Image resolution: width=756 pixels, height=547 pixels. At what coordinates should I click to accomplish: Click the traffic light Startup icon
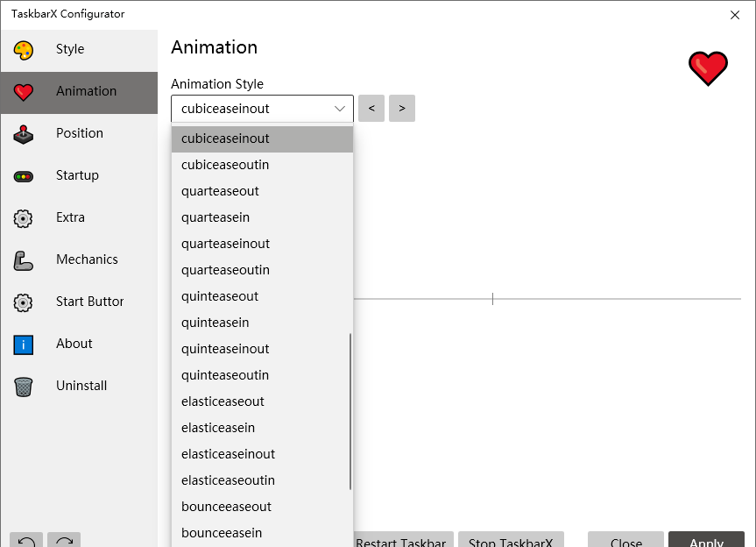pos(23,176)
